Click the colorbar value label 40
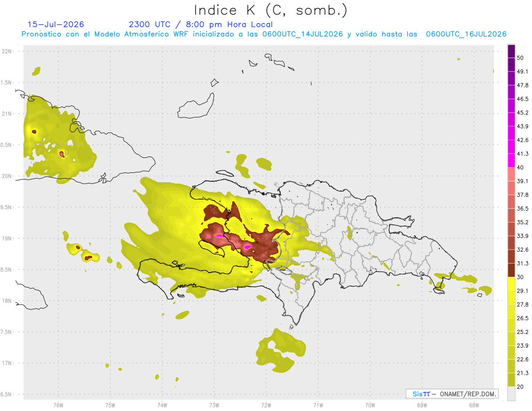The width and height of the screenshot is (532, 411). click(521, 168)
